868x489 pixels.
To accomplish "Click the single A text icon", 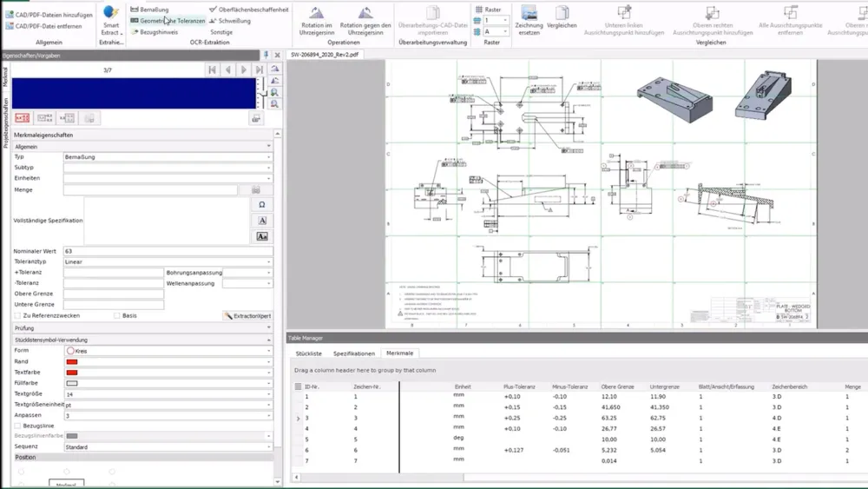I will pos(262,221).
